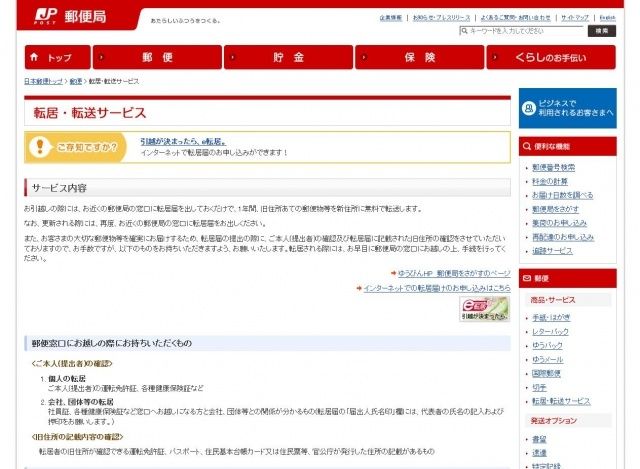
Task: Click the 検索 search button
Action: 602,31
